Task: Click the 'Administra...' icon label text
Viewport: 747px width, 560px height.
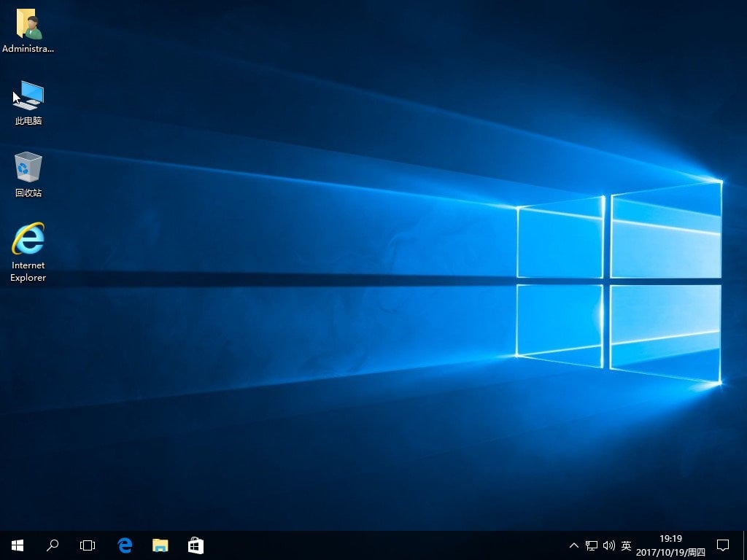Action: tap(28, 49)
